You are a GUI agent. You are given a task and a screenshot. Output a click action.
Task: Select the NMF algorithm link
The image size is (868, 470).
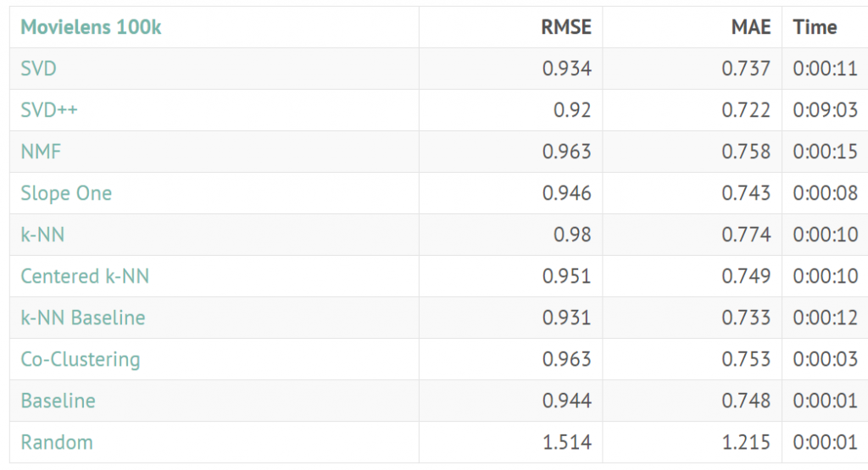pyautogui.click(x=41, y=152)
